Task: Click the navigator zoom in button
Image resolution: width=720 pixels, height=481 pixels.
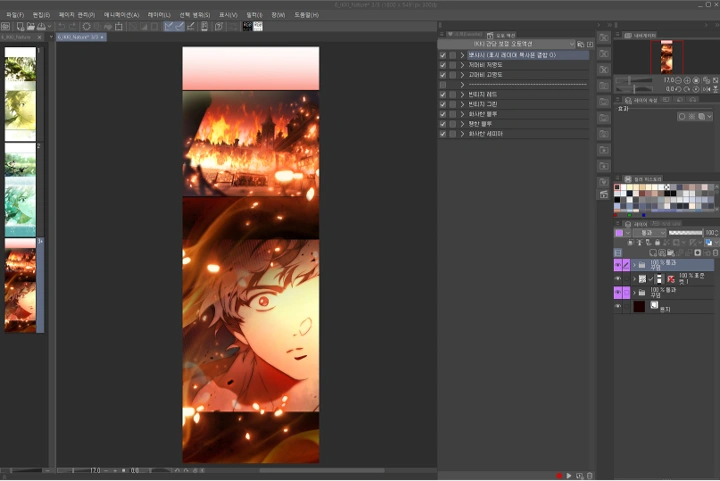Action: 687,80
